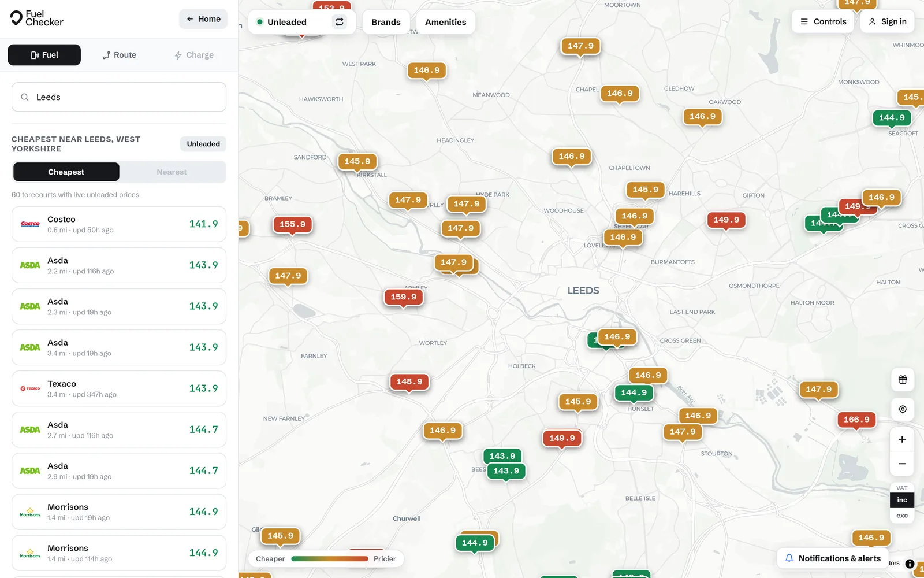This screenshot has width=924, height=578.
Task: Open Asda station 2.3 mi away
Action: (119, 306)
